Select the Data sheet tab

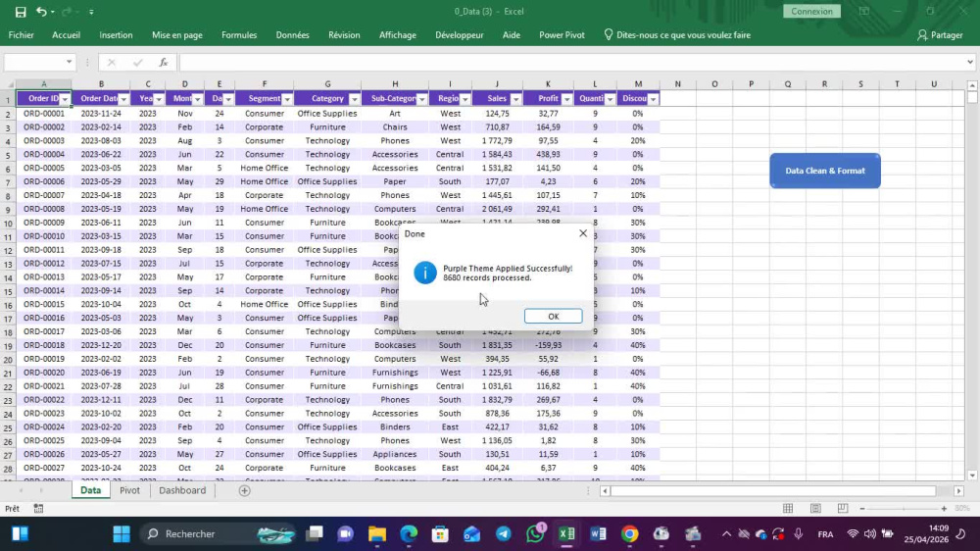pyautogui.click(x=90, y=490)
